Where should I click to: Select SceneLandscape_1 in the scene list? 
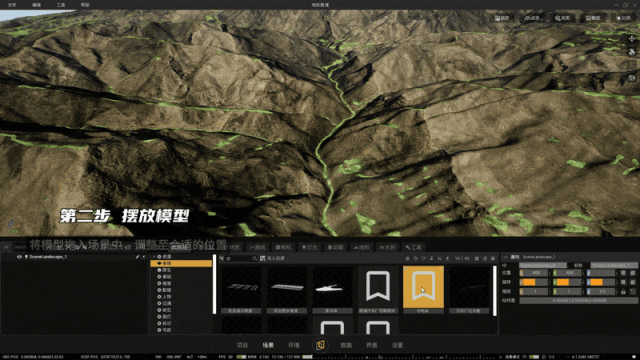pos(48,257)
